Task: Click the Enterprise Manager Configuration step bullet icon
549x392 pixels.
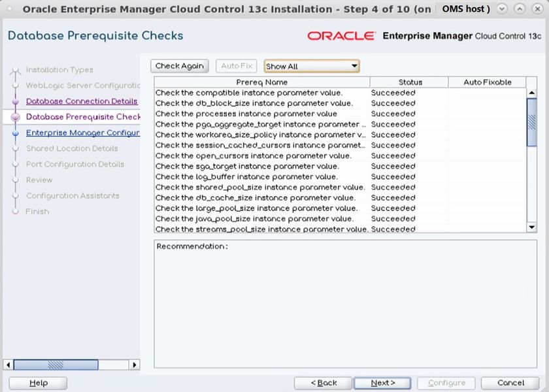Action: pyautogui.click(x=16, y=133)
